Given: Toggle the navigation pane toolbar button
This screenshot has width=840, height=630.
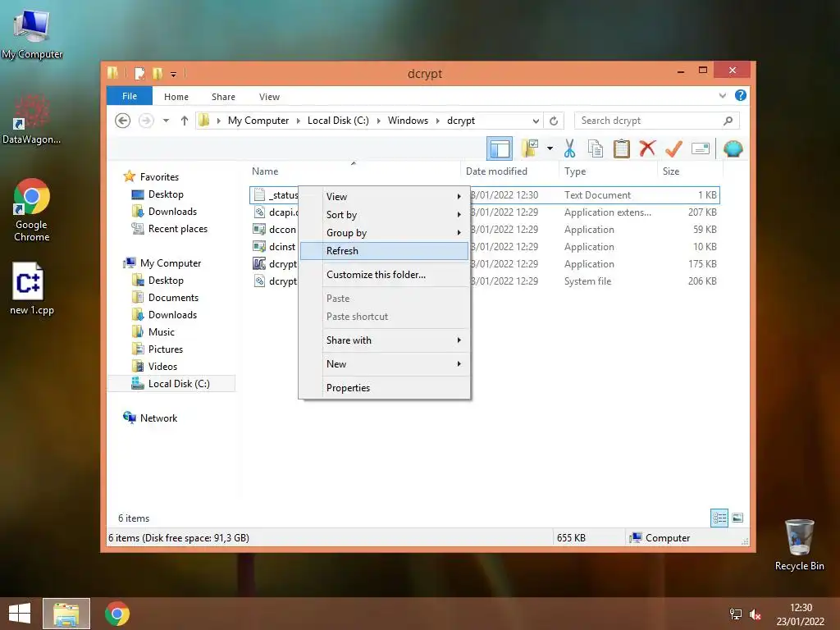Looking at the screenshot, I should (500, 148).
